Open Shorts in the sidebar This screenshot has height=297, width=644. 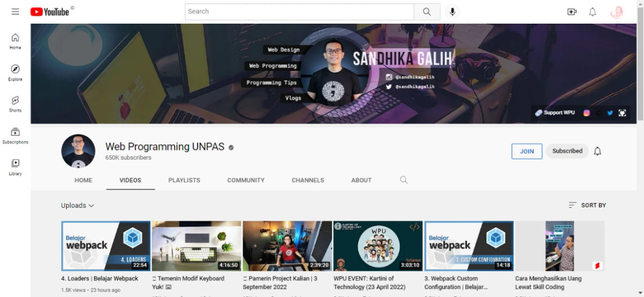[15, 104]
